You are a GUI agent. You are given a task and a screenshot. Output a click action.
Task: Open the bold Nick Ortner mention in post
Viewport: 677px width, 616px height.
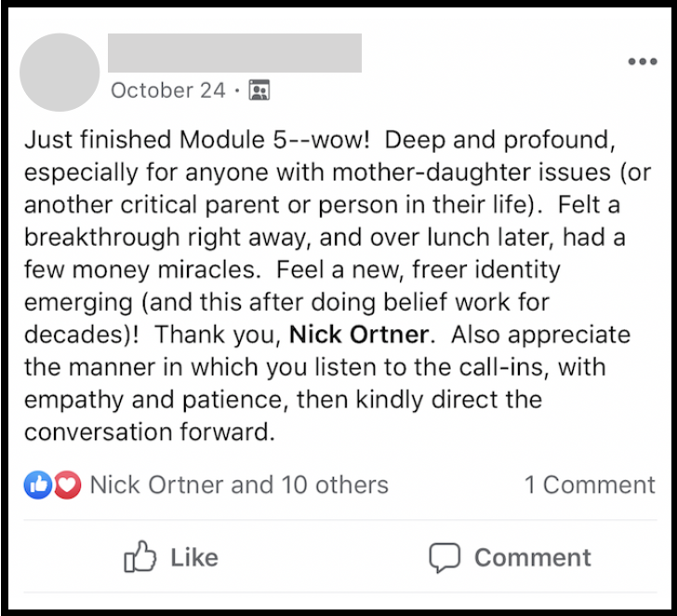tap(360, 335)
